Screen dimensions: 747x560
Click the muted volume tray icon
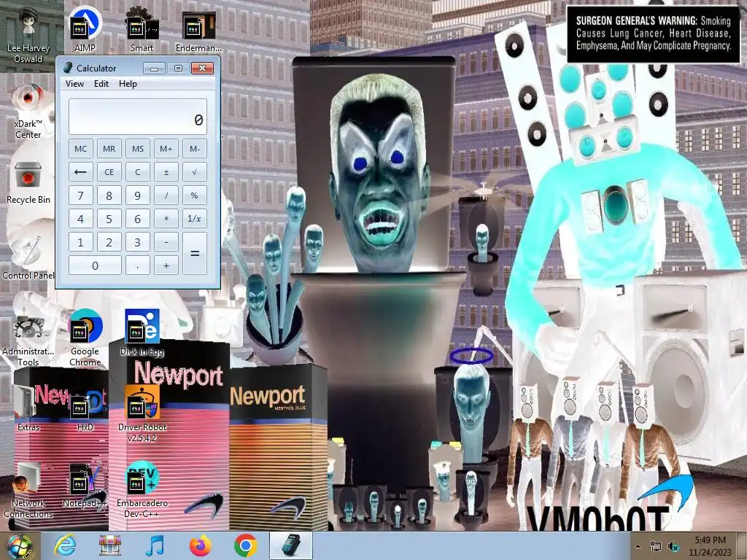point(673,547)
